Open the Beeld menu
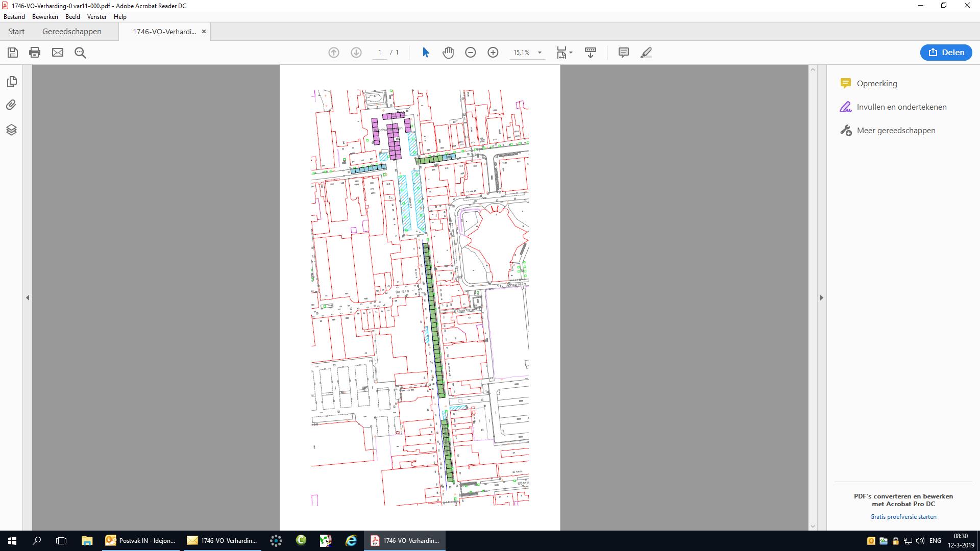 72,17
